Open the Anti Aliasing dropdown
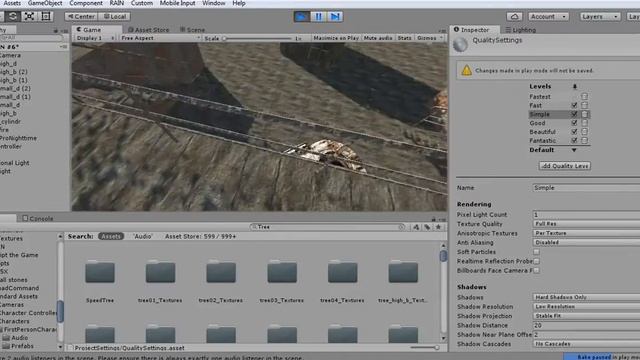 point(586,242)
